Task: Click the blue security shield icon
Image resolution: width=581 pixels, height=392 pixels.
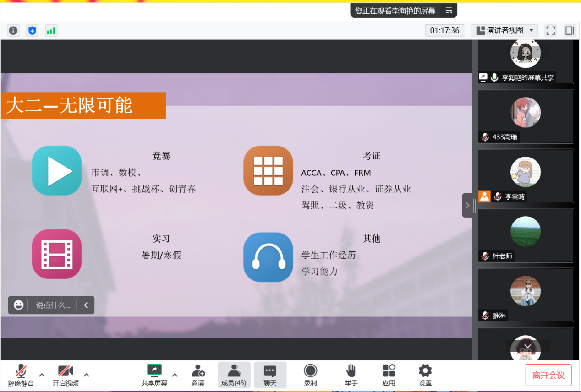Action: coord(32,31)
